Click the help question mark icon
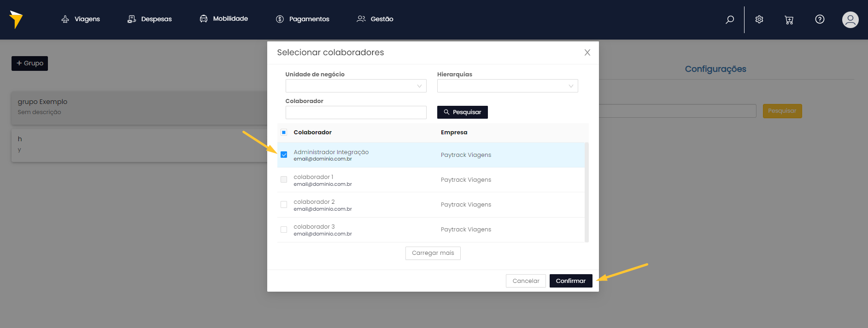868x328 pixels. 820,19
